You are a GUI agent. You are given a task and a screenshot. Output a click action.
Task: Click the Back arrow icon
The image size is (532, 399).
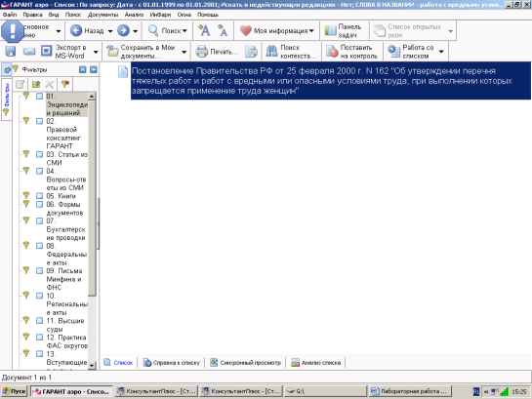pyautogui.click(x=76, y=30)
